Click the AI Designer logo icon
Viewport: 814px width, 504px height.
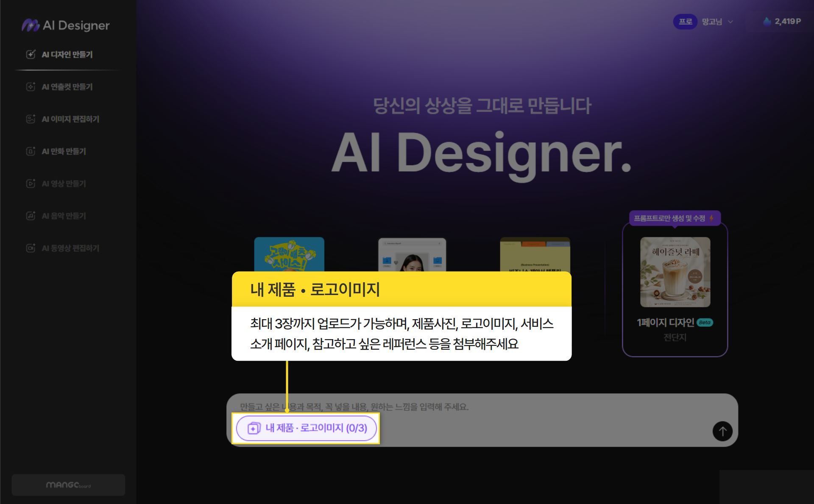pyautogui.click(x=31, y=25)
